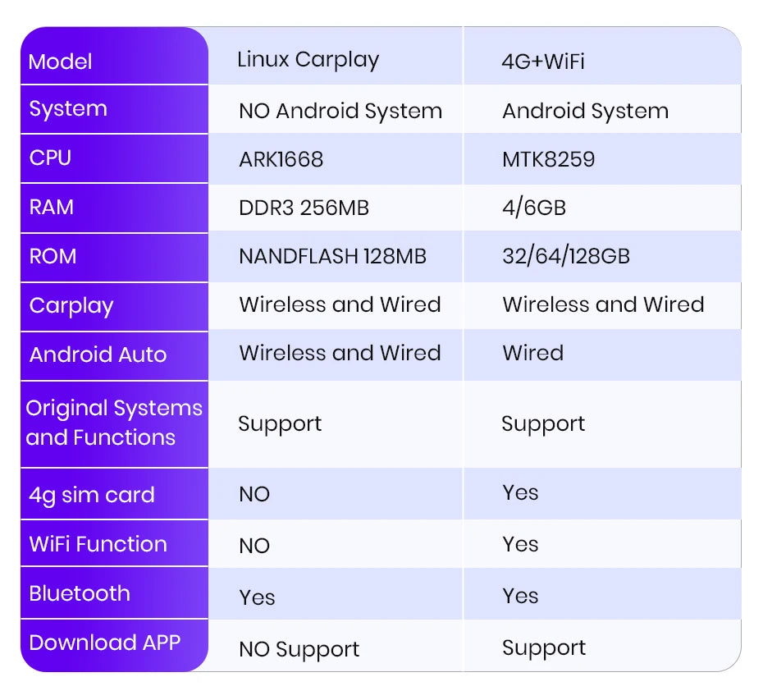Click the Download APP row label
763x700 pixels.
[104, 643]
